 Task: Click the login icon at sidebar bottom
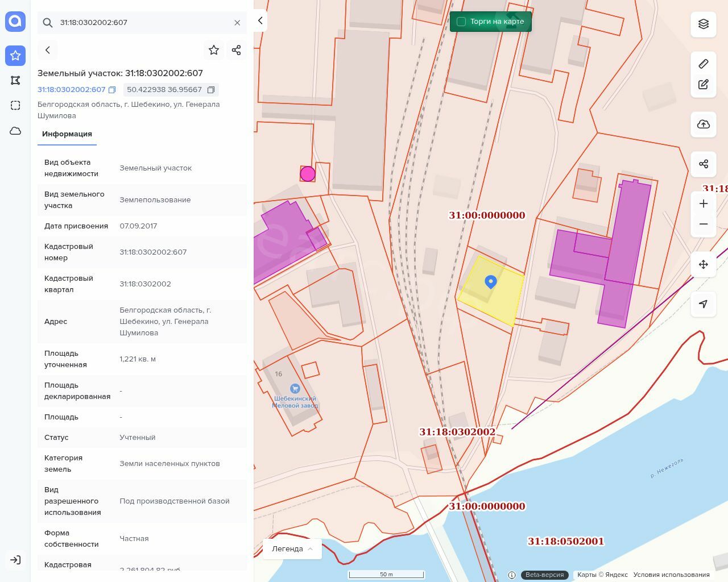[x=15, y=560]
